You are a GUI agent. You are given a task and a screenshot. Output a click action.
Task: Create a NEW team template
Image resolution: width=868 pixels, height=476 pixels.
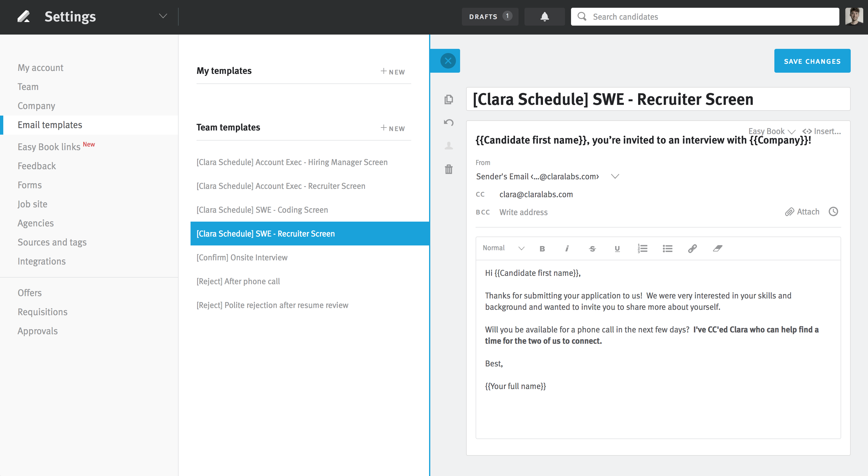(392, 128)
